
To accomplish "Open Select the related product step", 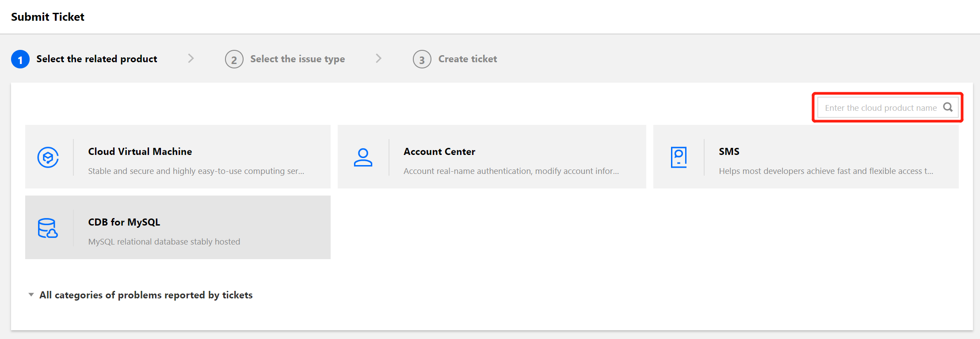I will [96, 59].
